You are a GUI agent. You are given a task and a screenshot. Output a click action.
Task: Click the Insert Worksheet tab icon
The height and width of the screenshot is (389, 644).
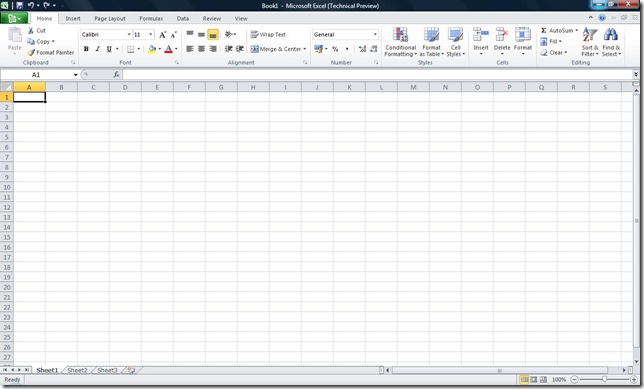click(131, 370)
